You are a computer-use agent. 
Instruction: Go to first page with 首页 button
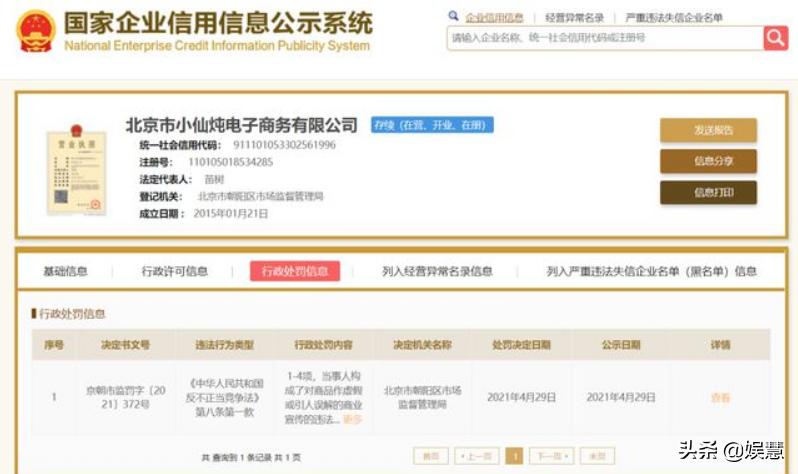(431, 456)
